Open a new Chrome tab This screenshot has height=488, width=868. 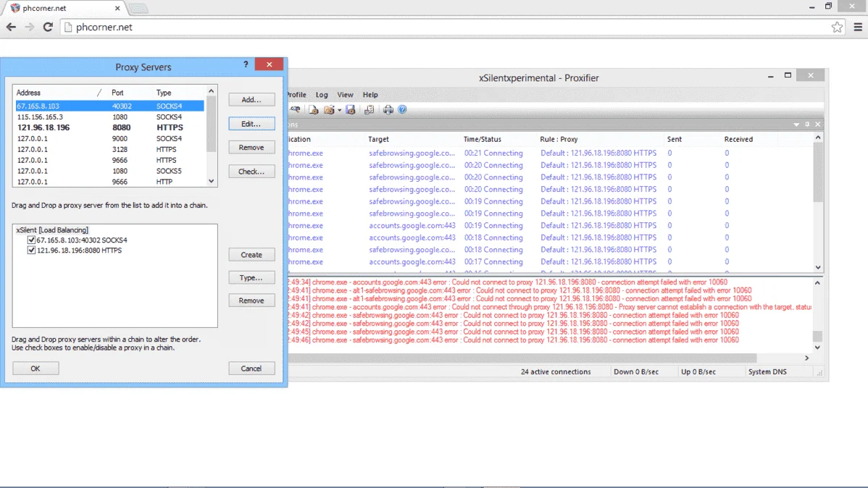point(138,8)
